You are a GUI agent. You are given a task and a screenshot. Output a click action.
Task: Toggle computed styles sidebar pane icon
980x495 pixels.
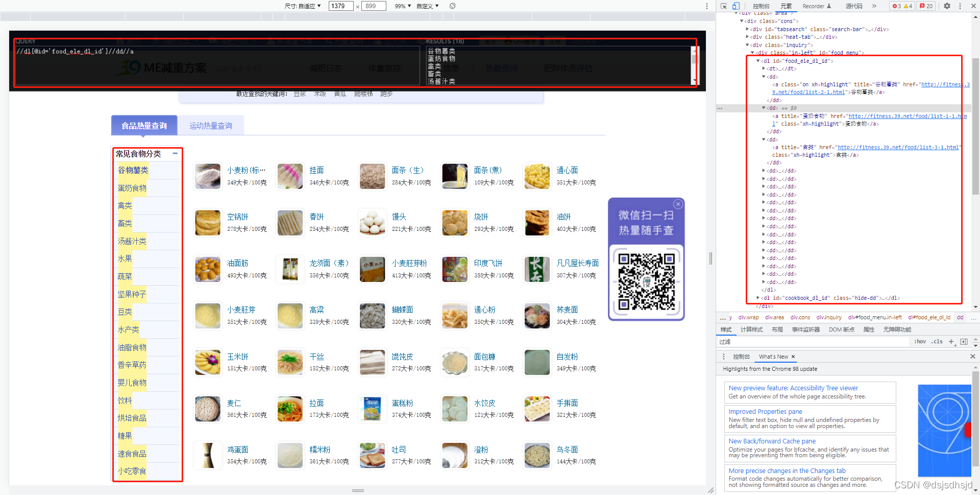(x=964, y=342)
